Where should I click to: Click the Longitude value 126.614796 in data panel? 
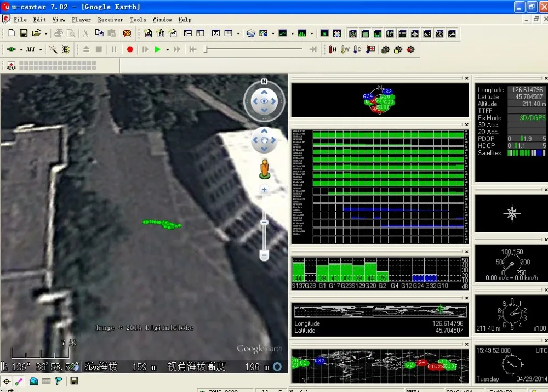tap(527, 90)
